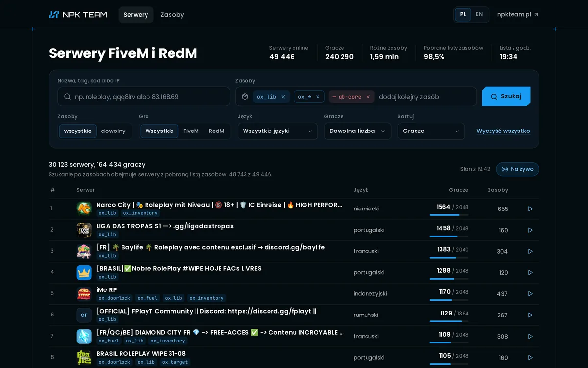588x368 pixels.
Task: Open the Zasoby tab
Action: pyautogui.click(x=172, y=15)
